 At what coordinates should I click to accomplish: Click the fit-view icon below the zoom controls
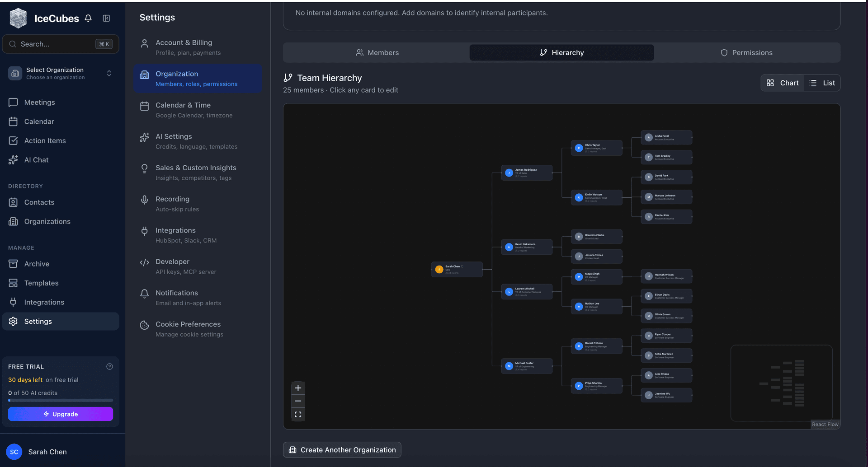click(298, 414)
